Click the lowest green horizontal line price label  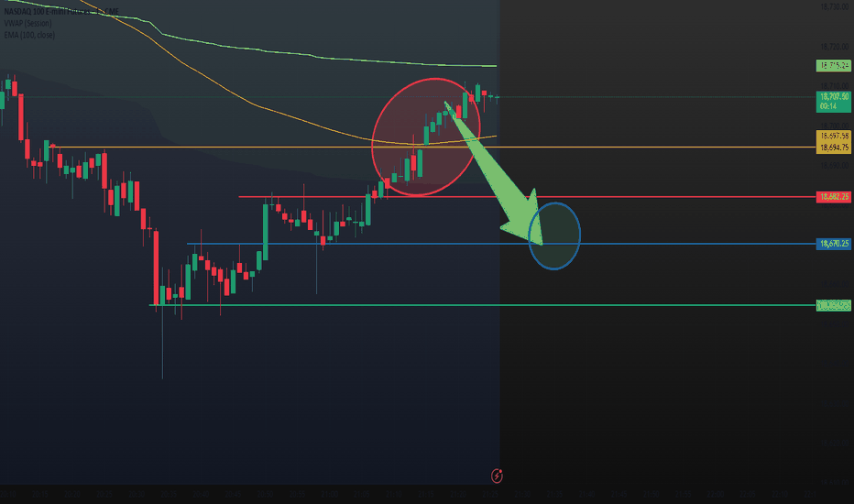[833, 305]
